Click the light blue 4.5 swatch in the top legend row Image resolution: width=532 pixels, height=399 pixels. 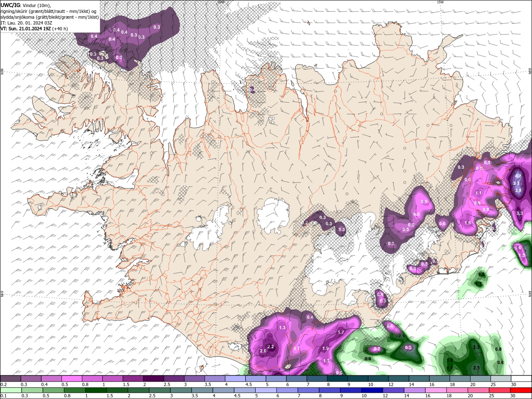[256, 379]
